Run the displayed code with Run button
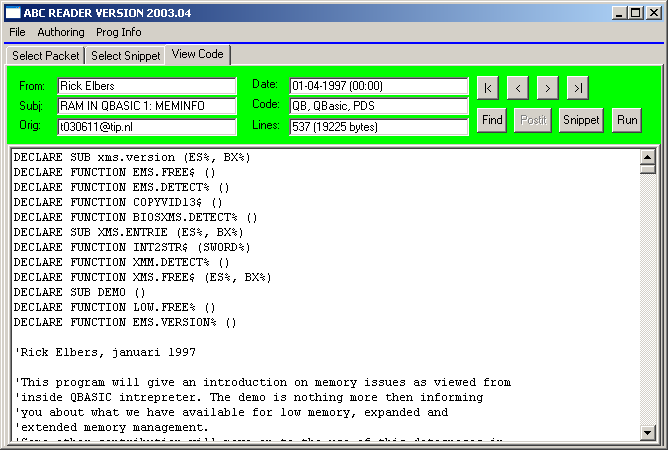Viewport: 668px width, 450px height. [627, 120]
